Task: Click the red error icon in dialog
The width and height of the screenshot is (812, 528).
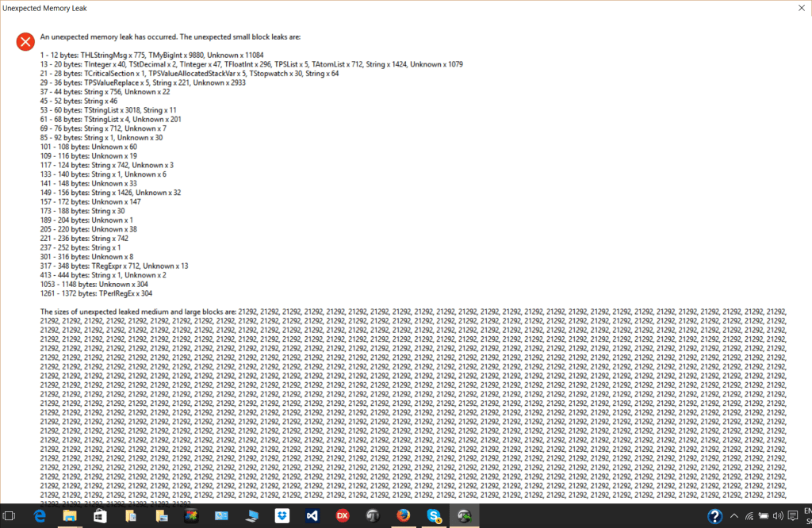Action: pyautogui.click(x=25, y=41)
